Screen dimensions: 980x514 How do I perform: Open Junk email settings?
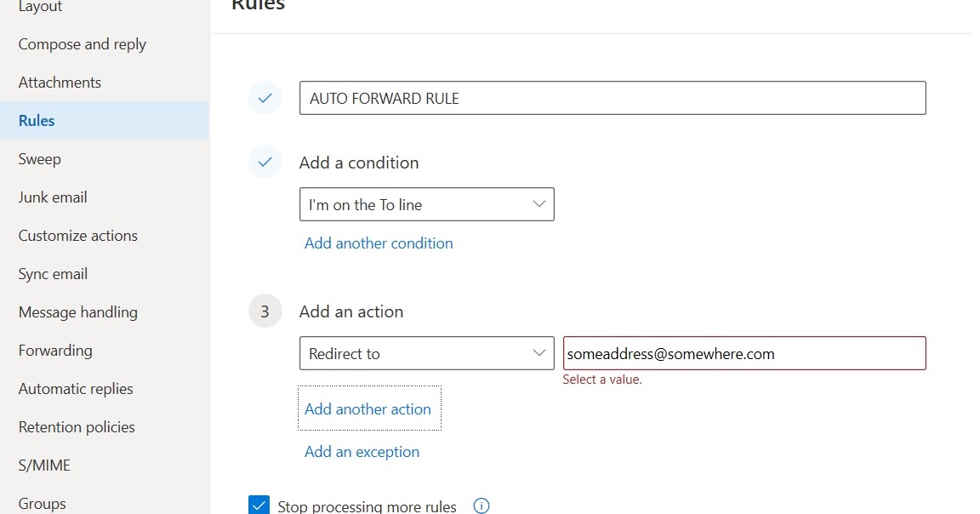pyautogui.click(x=52, y=197)
